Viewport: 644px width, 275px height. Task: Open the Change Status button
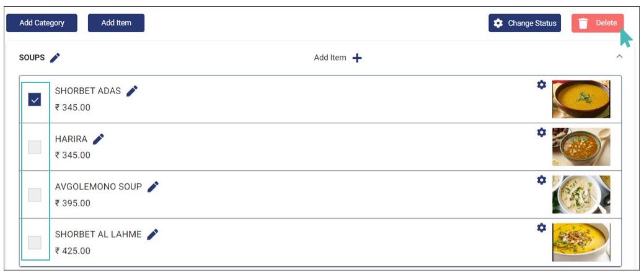[524, 23]
